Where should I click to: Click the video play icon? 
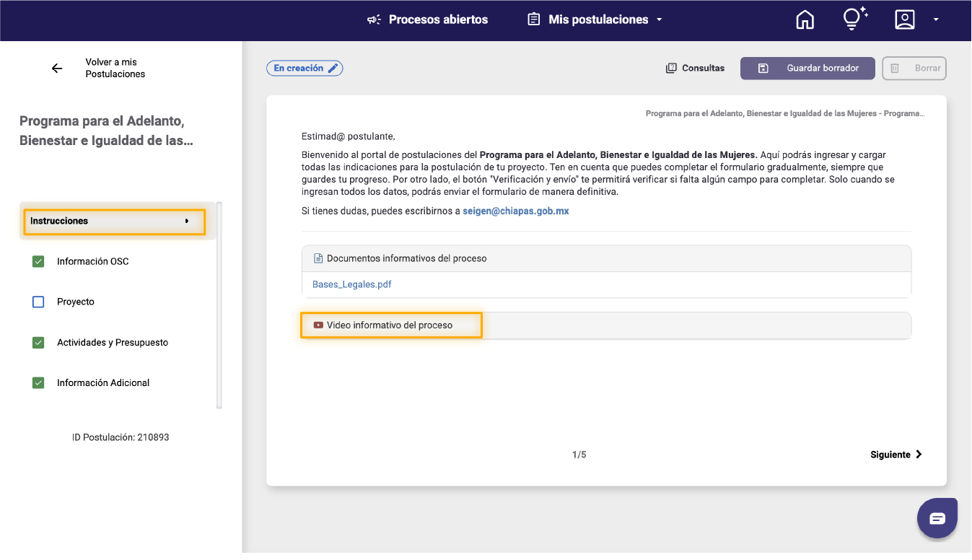coord(318,325)
